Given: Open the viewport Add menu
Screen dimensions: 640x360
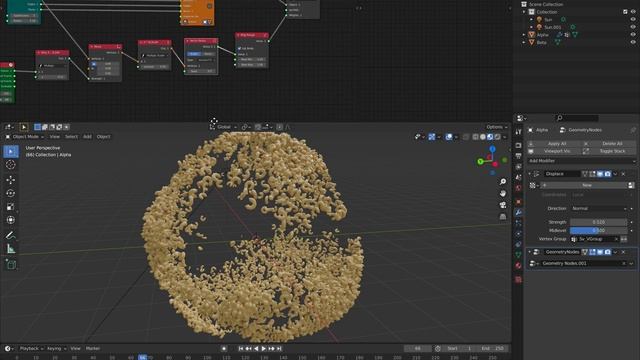Looking at the screenshot, I should tap(87, 137).
